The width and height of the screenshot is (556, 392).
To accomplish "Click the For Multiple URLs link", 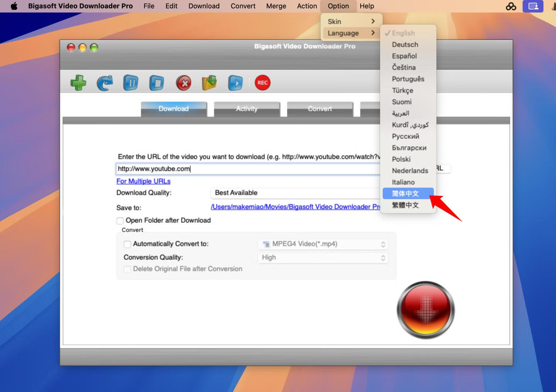I will pos(143,181).
